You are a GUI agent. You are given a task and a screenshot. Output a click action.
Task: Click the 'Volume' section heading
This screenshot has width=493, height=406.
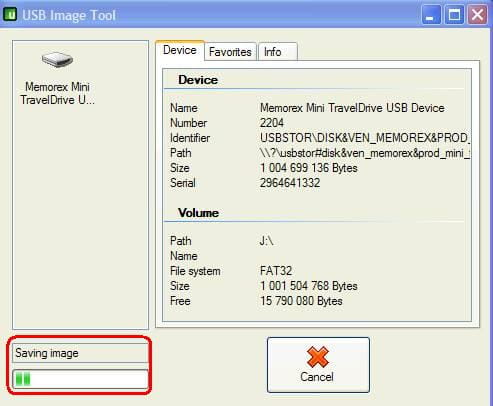pyautogui.click(x=198, y=213)
